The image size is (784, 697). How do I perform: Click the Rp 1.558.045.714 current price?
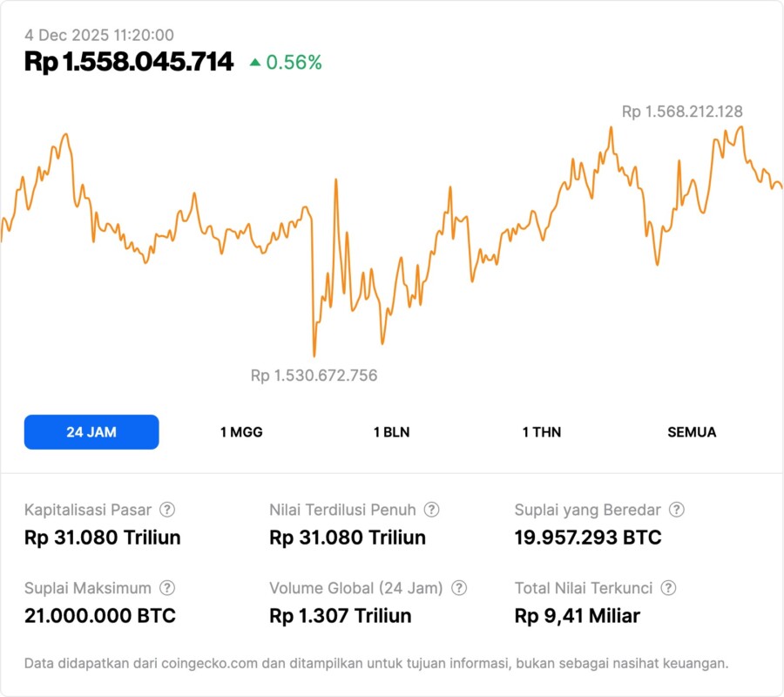point(129,61)
